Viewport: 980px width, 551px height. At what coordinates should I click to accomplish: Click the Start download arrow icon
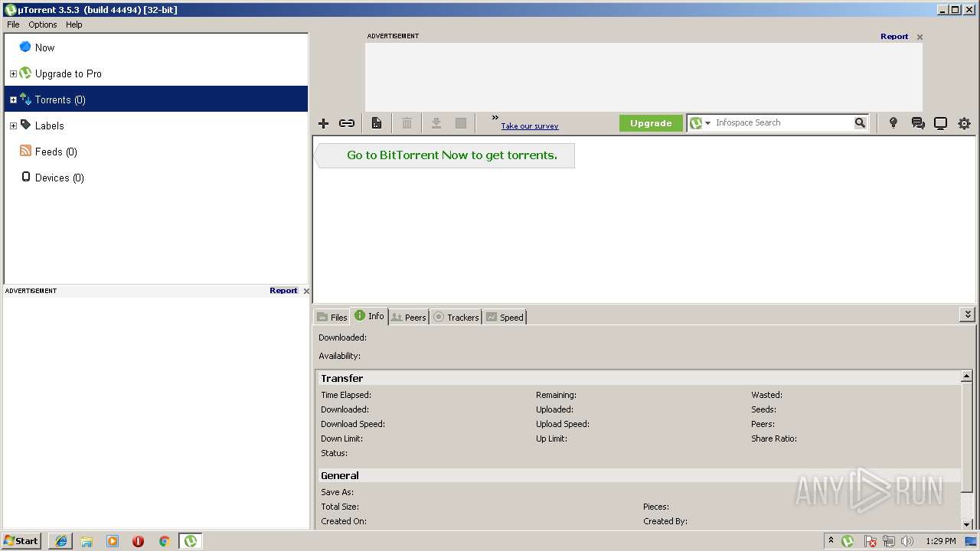coord(436,123)
